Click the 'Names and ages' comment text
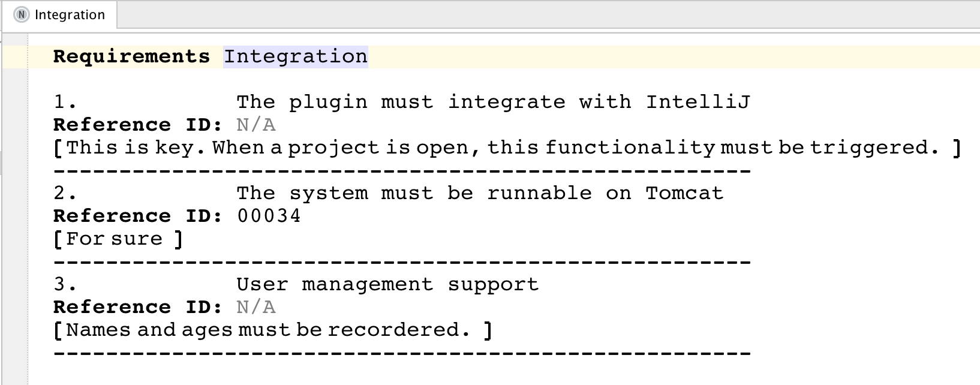The image size is (980, 385). coord(267,330)
